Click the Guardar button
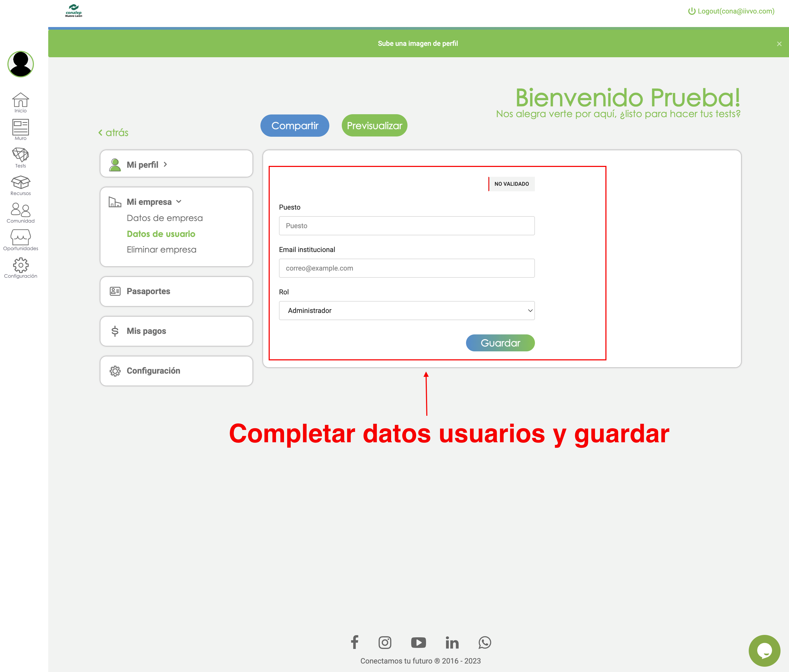Screen dimensions: 789x672 pos(500,343)
